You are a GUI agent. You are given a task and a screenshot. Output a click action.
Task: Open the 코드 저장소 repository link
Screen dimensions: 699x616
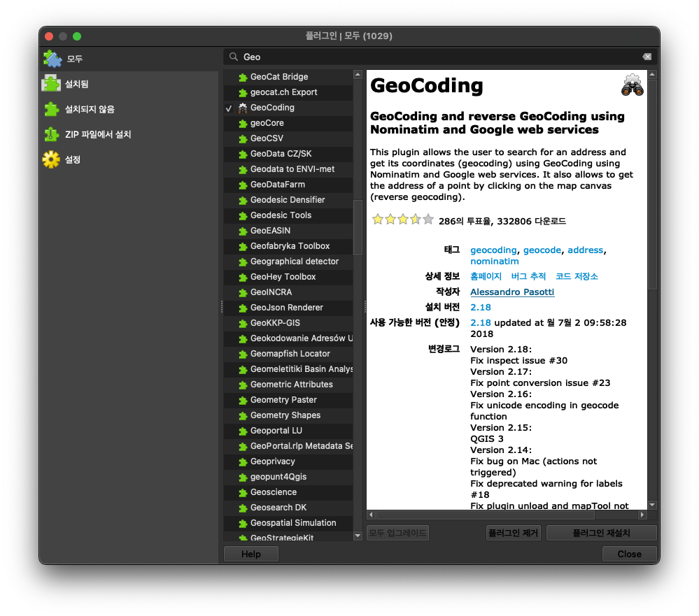coord(577,276)
